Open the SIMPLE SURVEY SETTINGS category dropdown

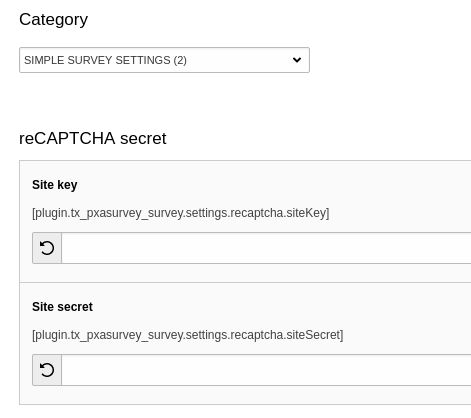pos(164,60)
